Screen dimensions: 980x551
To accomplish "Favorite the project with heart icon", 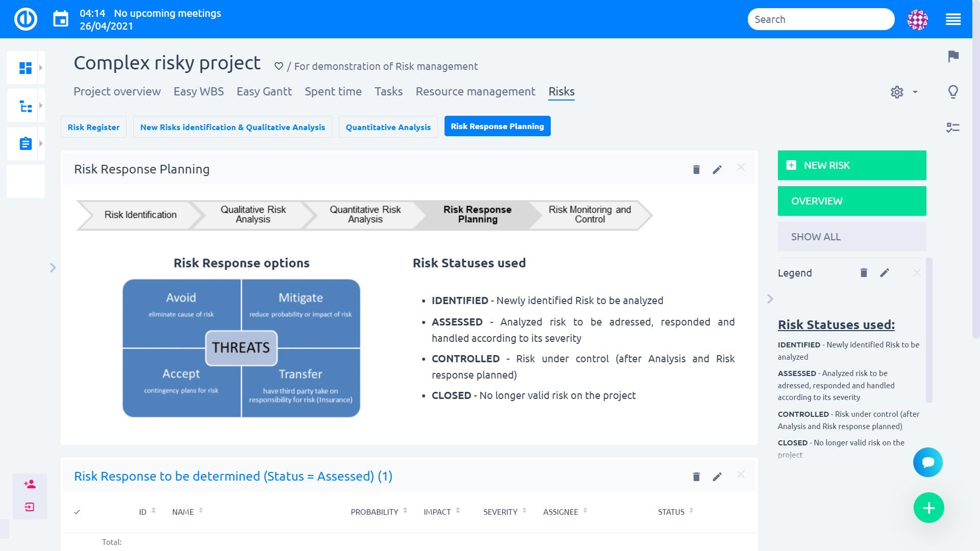I will click(x=279, y=66).
